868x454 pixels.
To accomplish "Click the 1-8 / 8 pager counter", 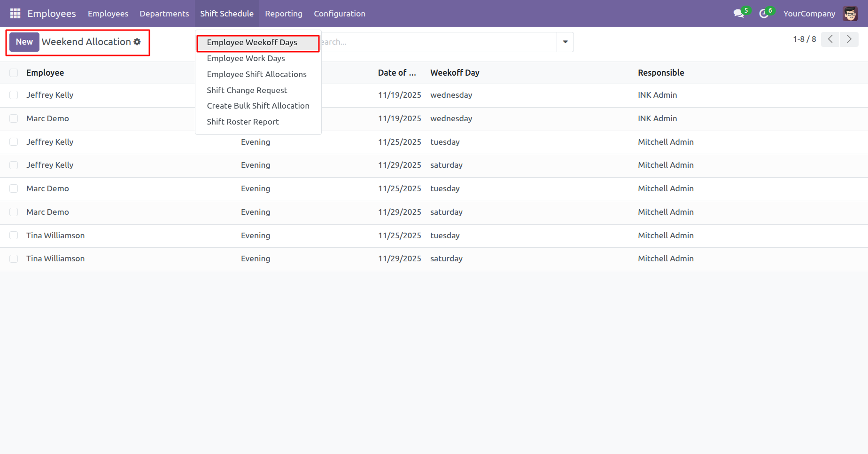I will pos(804,39).
